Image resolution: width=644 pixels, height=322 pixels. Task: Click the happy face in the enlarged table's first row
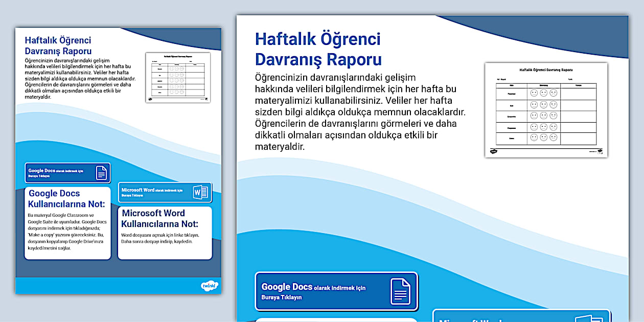(534, 94)
